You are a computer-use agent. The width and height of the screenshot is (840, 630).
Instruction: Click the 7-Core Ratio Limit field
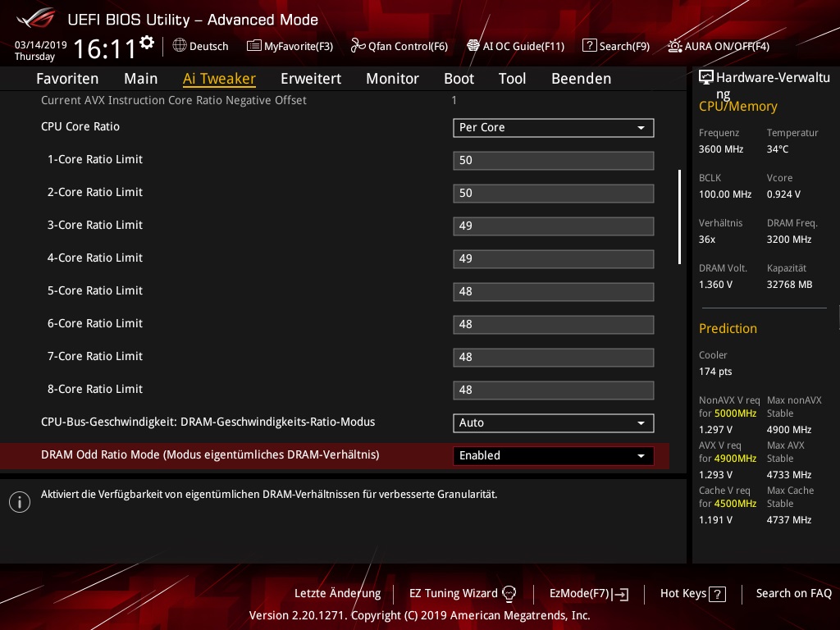point(554,358)
